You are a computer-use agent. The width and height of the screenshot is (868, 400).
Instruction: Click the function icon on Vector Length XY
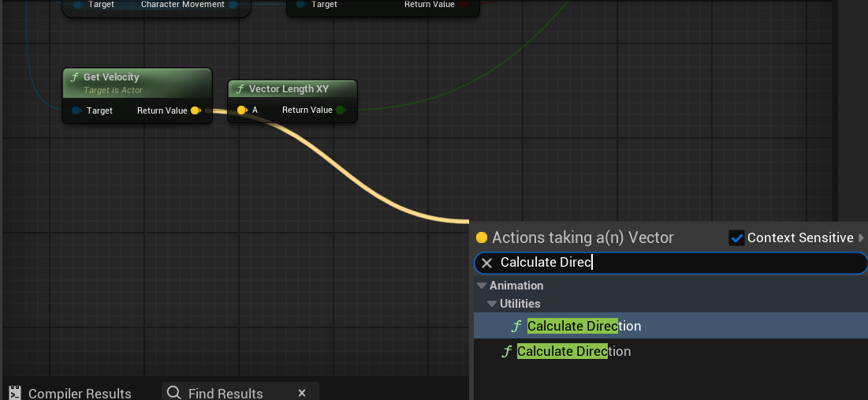tap(240, 89)
